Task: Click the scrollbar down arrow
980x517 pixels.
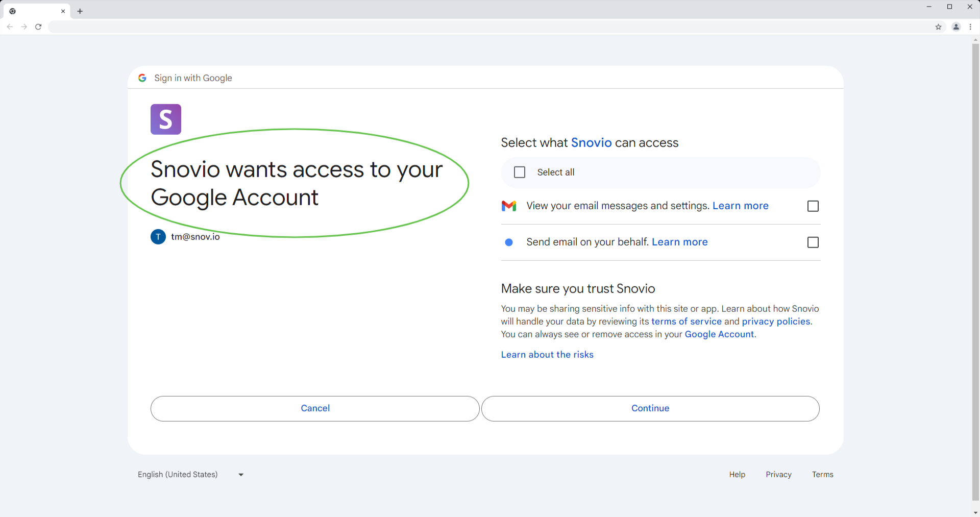Action: [x=976, y=512]
